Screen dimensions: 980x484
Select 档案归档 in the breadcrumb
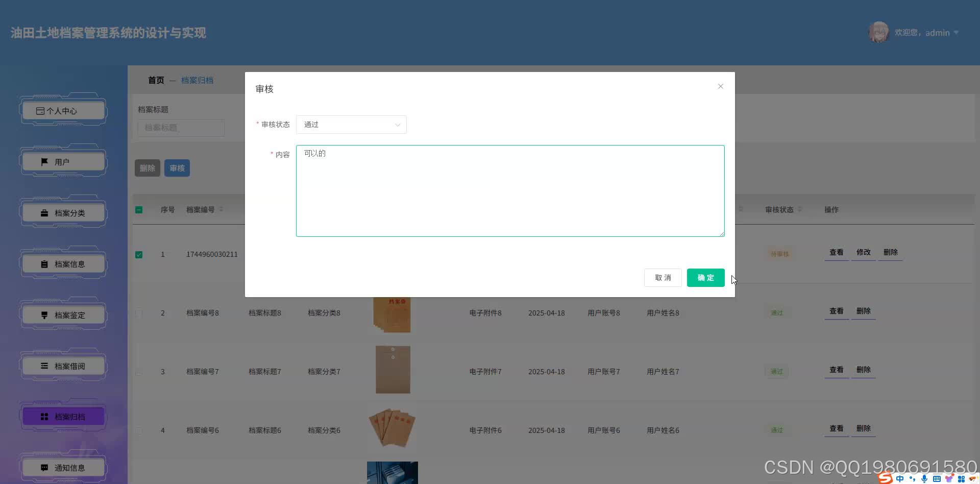[x=198, y=80]
